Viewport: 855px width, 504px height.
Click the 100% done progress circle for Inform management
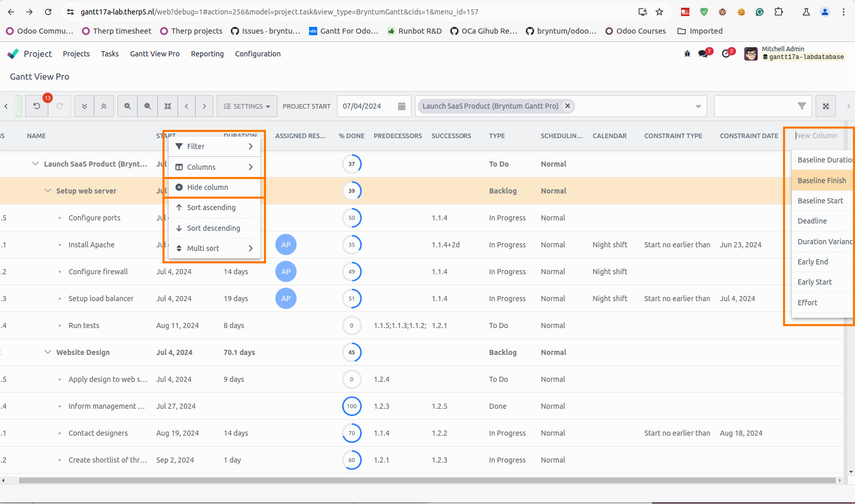pos(352,406)
